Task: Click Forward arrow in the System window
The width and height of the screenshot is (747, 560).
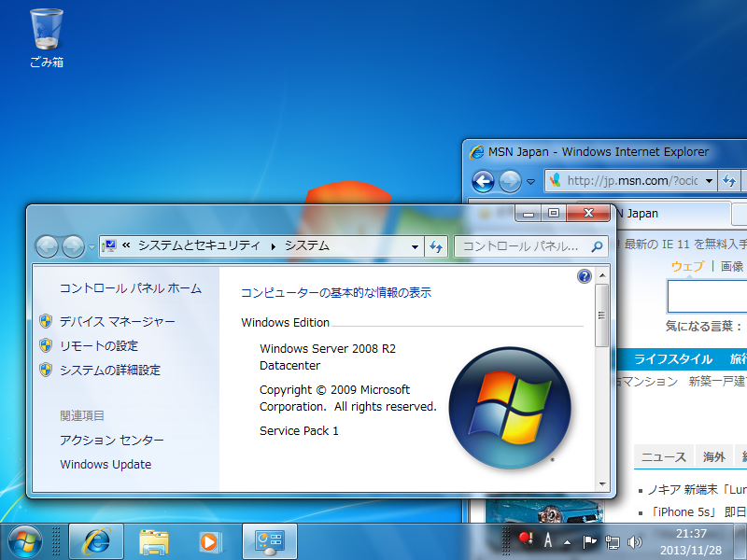Action: [x=73, y=246]
